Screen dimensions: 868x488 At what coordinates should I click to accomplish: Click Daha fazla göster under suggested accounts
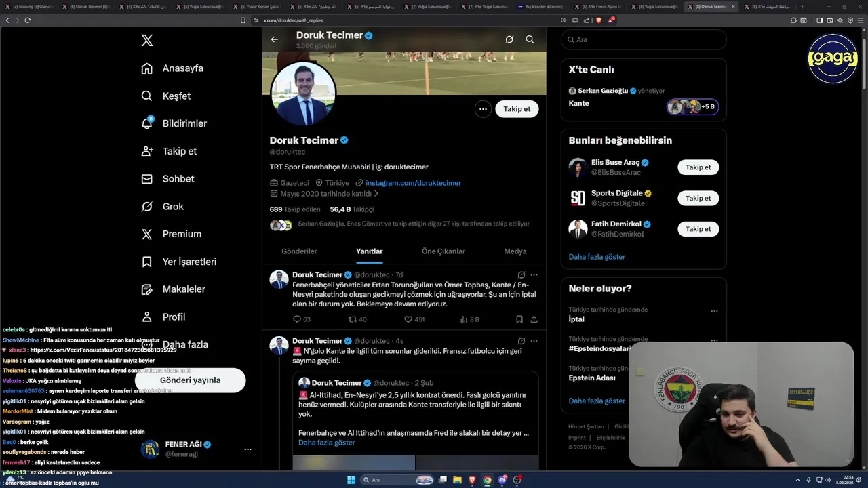click(597, 257)
